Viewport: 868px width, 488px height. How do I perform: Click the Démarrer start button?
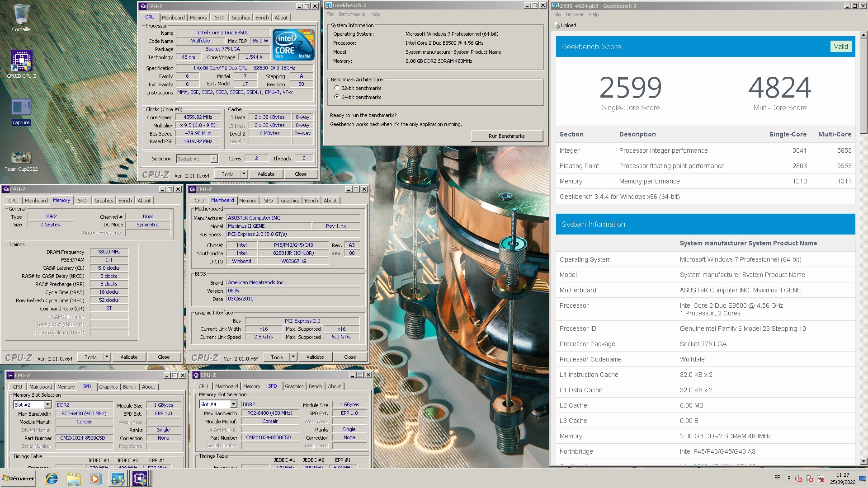coord(18,478)
